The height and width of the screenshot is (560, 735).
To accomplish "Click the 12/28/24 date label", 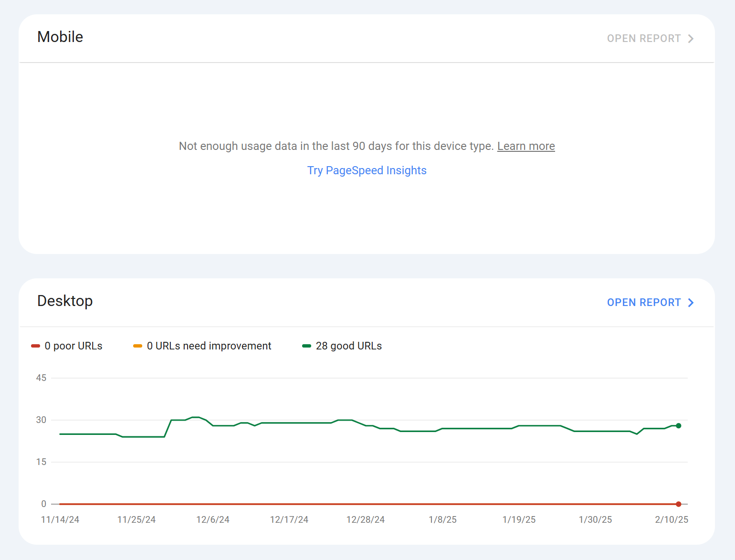I will [x=366, y=520].
